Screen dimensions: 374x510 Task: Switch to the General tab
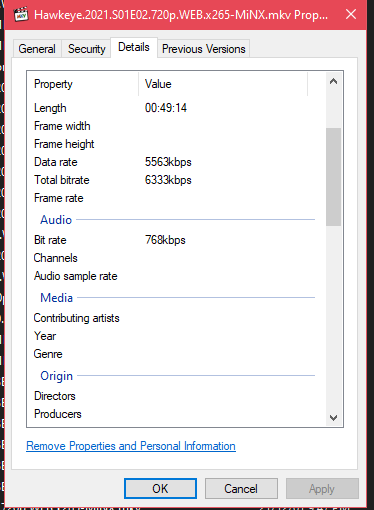[37, 49]
